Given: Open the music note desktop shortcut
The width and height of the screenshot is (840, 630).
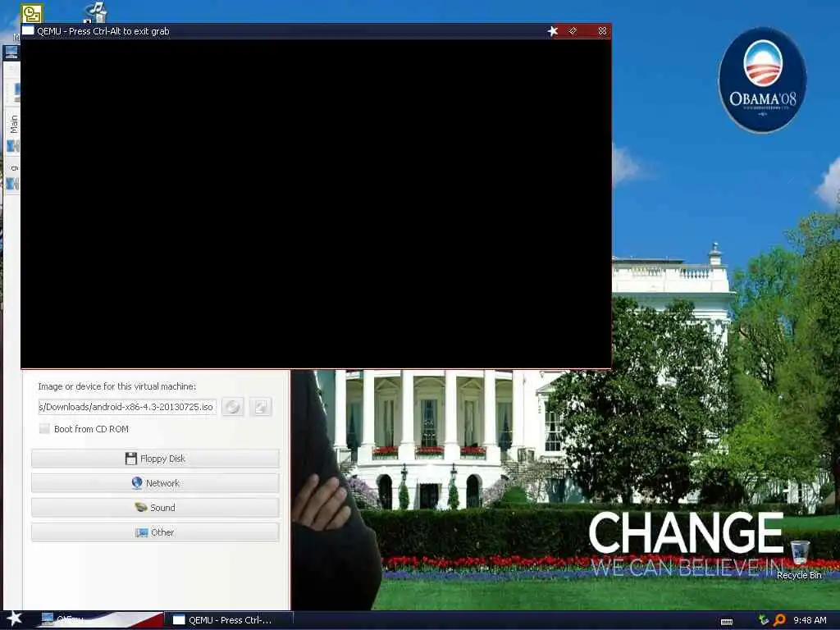Looking at the screenshot, I should point(96,11).
